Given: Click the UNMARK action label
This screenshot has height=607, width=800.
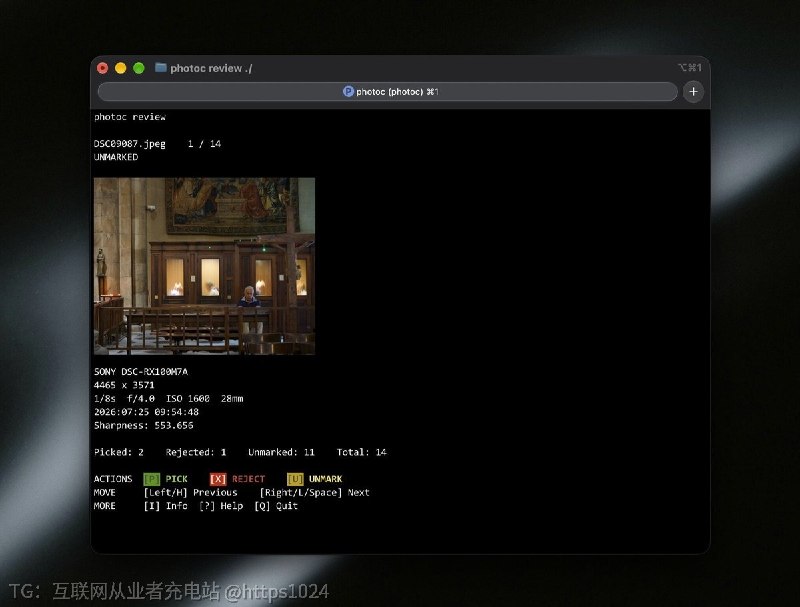Looking at the screenshot, I should [326, 479].
